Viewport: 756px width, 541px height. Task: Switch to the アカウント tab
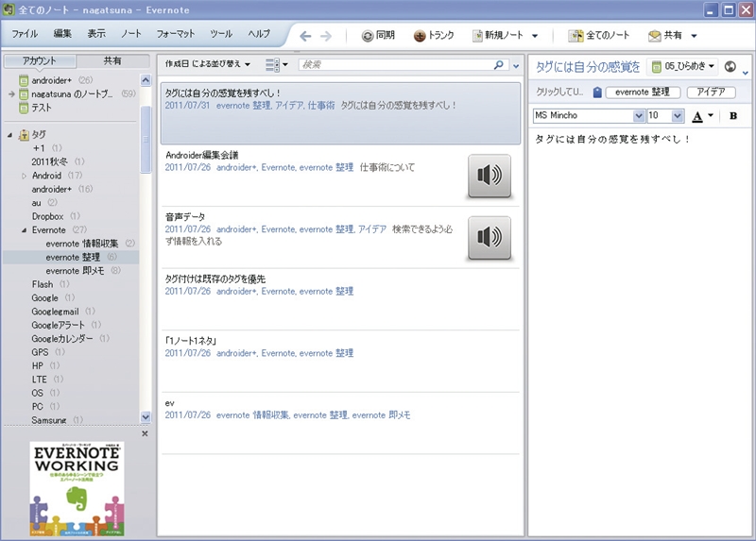coord(40,61)
